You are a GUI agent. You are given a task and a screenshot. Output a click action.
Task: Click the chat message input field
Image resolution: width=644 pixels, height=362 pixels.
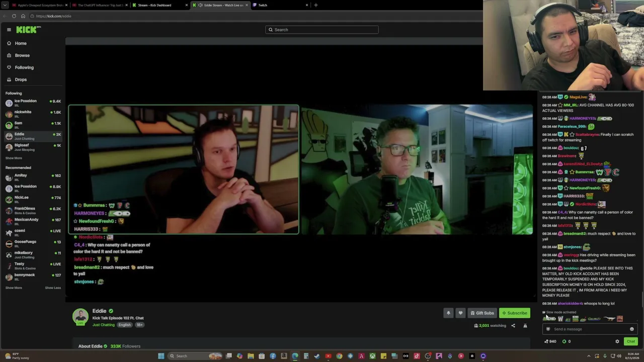pos(590,329)
